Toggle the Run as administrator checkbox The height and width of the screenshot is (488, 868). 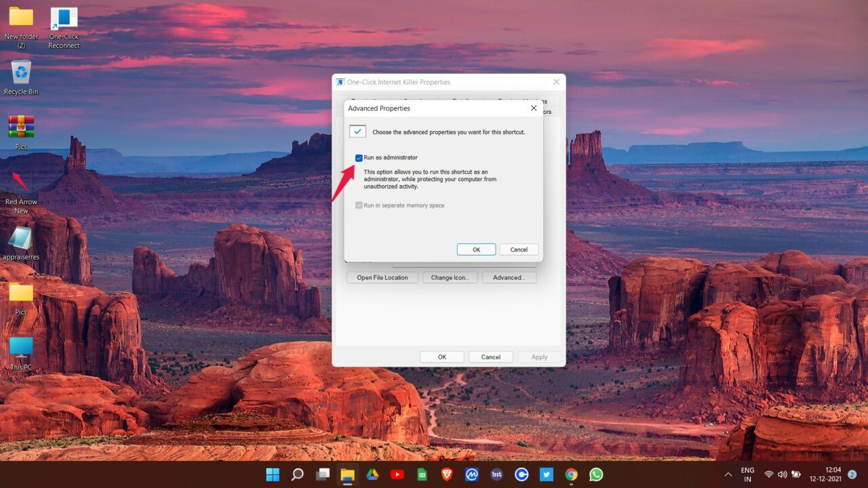[x=359, y=158]
